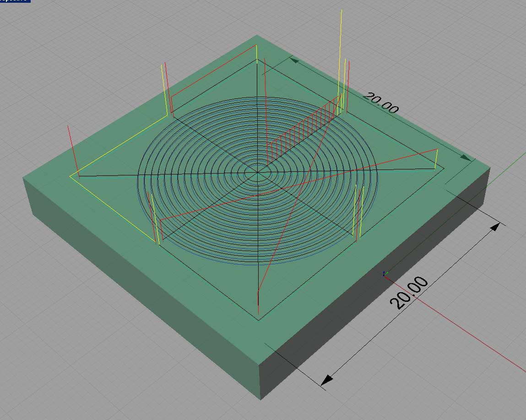The width and height of the screenshot is (526, 420).
Task: Pick the center point of concentric circles
Action: click(258, 173)
